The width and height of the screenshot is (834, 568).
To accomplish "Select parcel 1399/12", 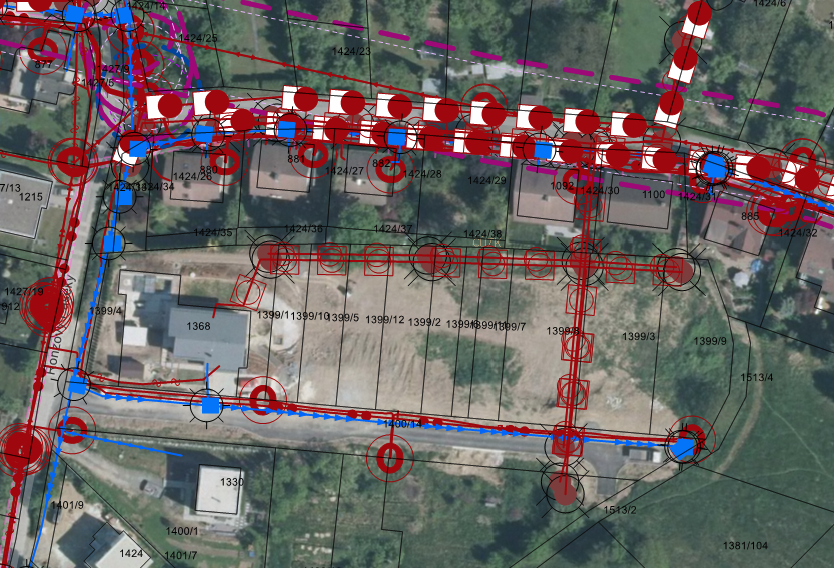I will pos(385,320).
